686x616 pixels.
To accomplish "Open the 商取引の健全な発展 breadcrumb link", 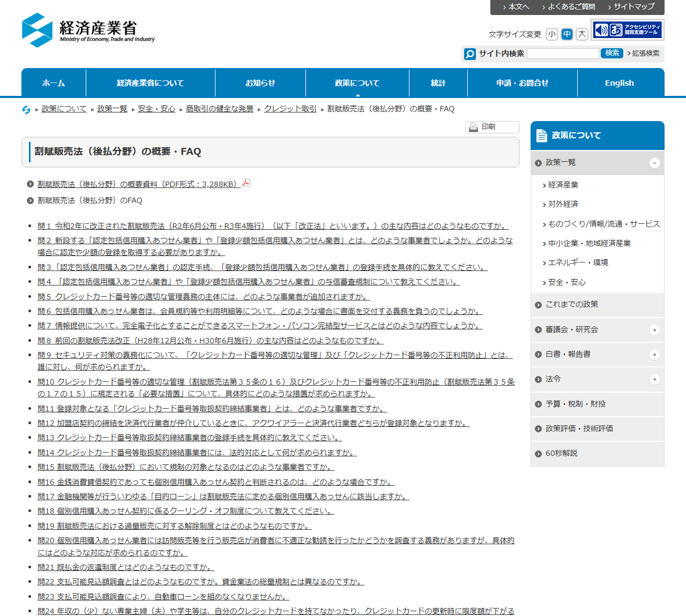I will 220,109.
